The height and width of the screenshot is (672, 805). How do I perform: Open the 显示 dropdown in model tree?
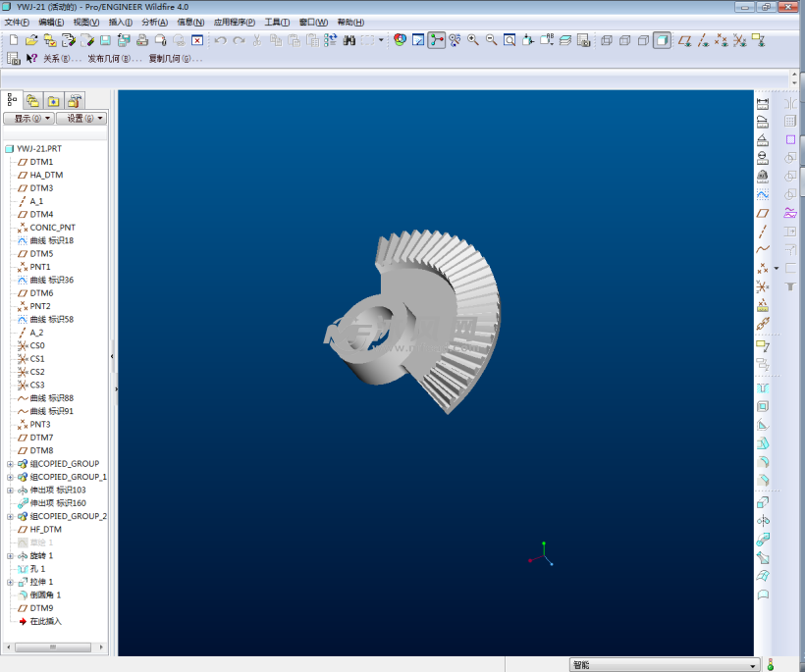tap(28, 119)
